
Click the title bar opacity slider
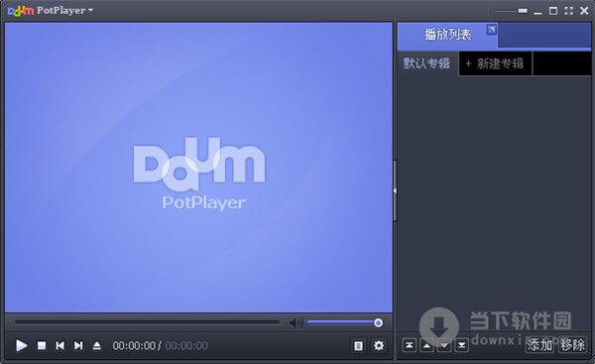coord(511,11)
